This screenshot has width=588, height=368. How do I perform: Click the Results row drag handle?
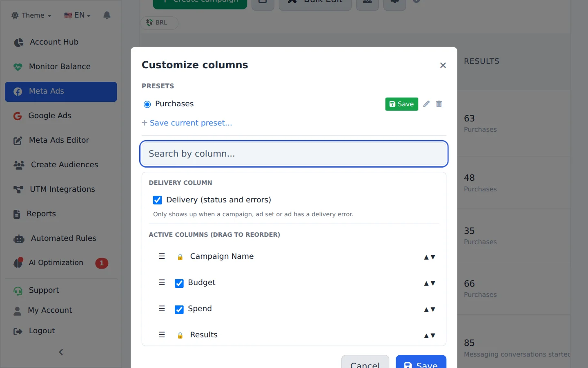[162, 335]
